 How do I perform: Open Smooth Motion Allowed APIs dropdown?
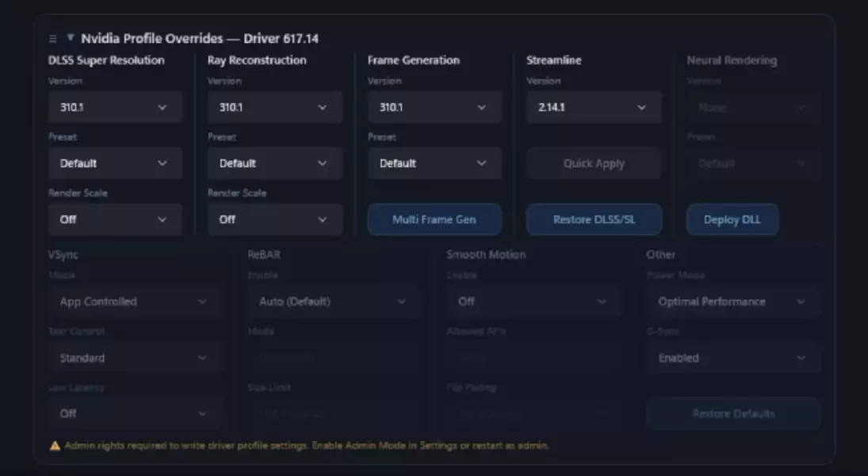pyautogui.click(x=533, y=358)
